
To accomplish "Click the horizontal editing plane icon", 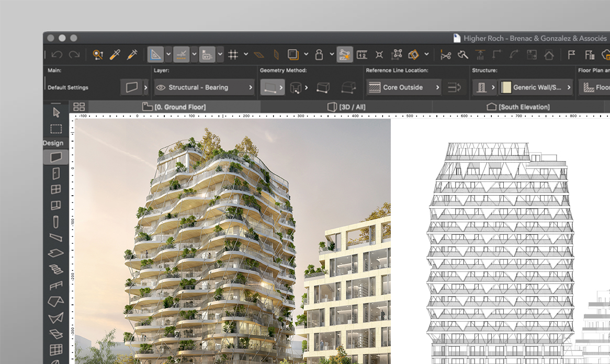I will click(259, 55).
